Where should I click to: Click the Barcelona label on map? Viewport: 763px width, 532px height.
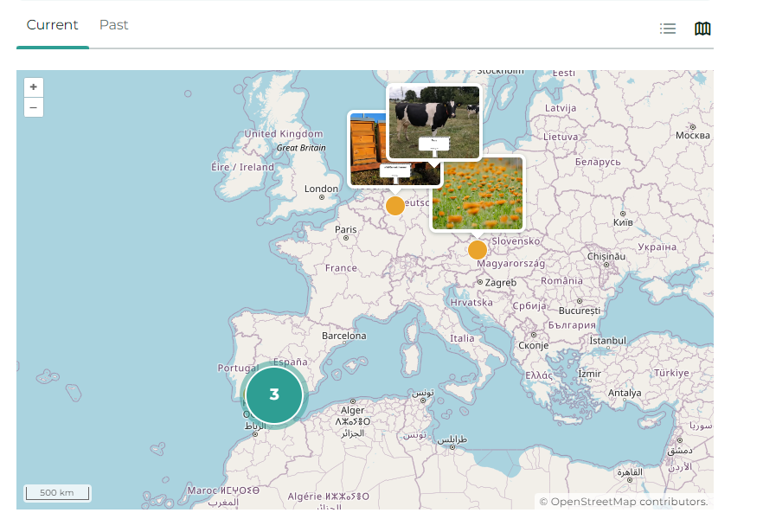tap(343, 336)
